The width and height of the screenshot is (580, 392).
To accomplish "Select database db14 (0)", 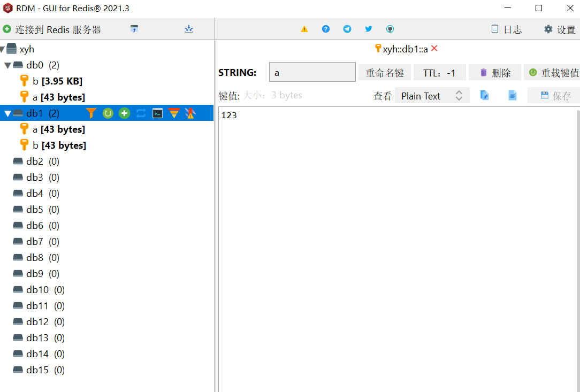I will (x=39, y=354).
